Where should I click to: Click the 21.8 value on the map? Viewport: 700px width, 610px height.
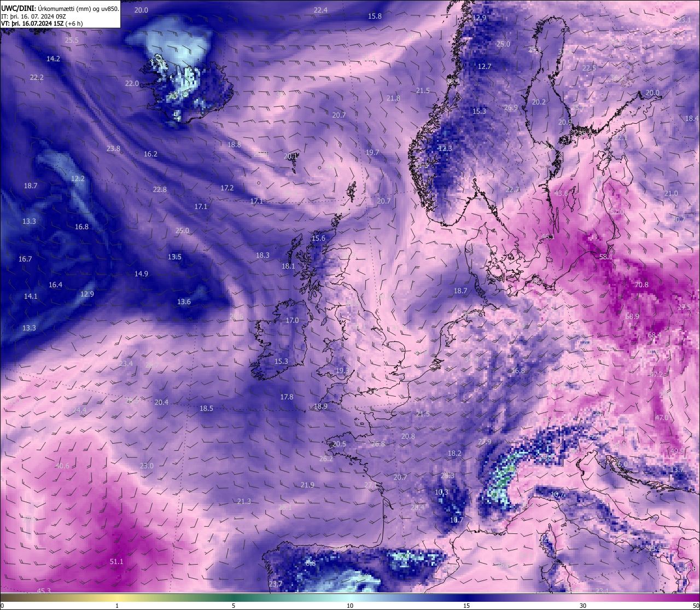(393, 98)
